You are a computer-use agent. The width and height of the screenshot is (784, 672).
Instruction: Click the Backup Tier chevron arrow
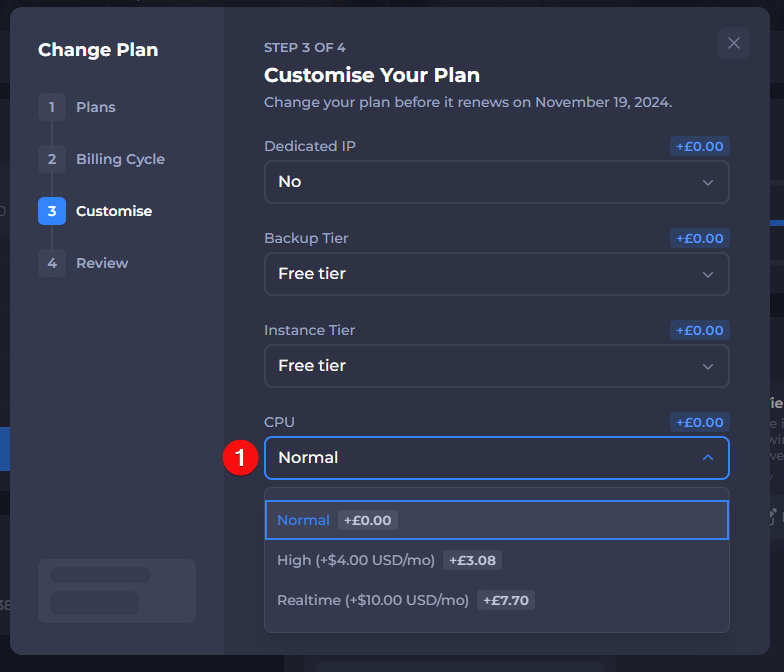click(x=708, y=274)
